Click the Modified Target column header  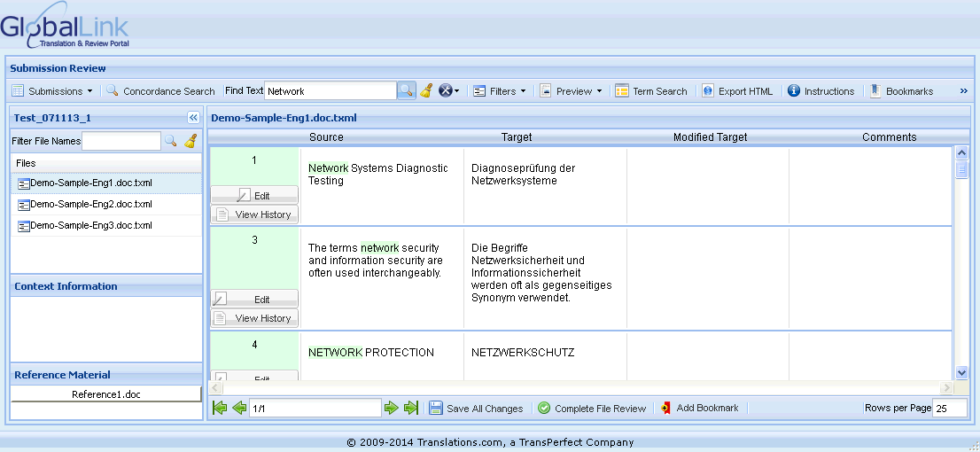click(x=710, y=136)
